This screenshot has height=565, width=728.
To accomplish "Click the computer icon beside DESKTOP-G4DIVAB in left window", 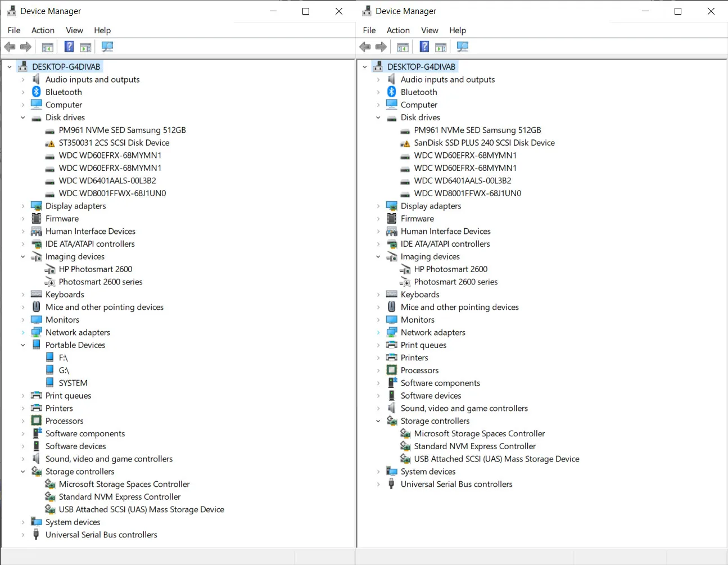I will [22, 66].
